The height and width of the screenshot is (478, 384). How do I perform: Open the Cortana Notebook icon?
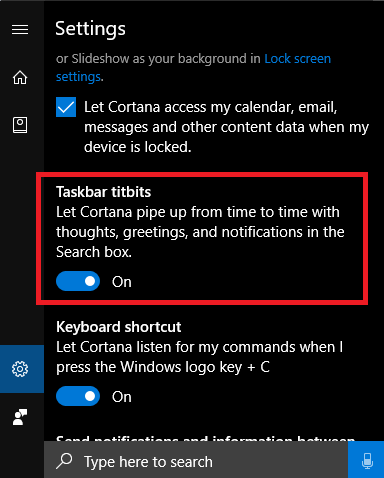(20, 125)
